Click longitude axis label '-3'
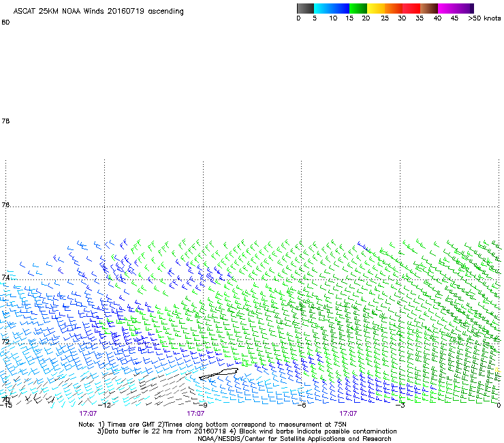504x443 pixels. (400, 405)
